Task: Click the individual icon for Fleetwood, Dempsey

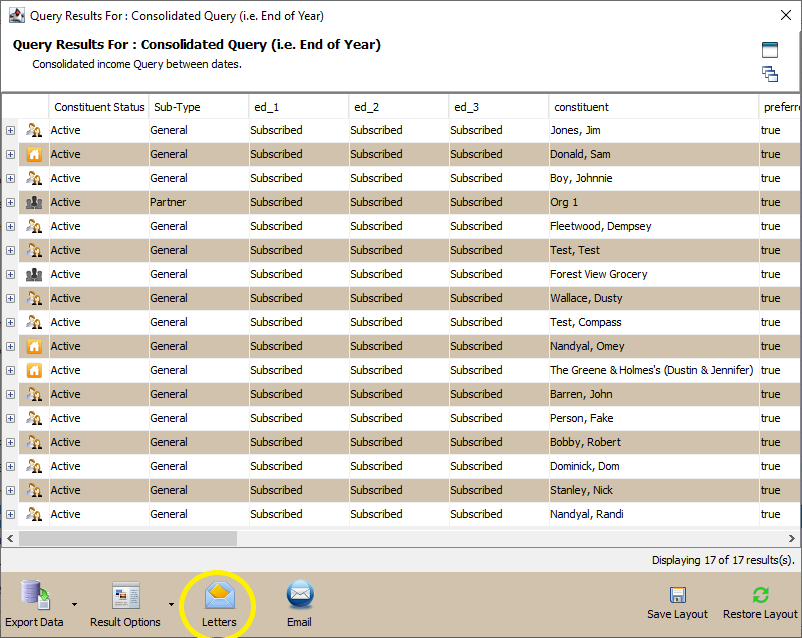Action: 34,226
